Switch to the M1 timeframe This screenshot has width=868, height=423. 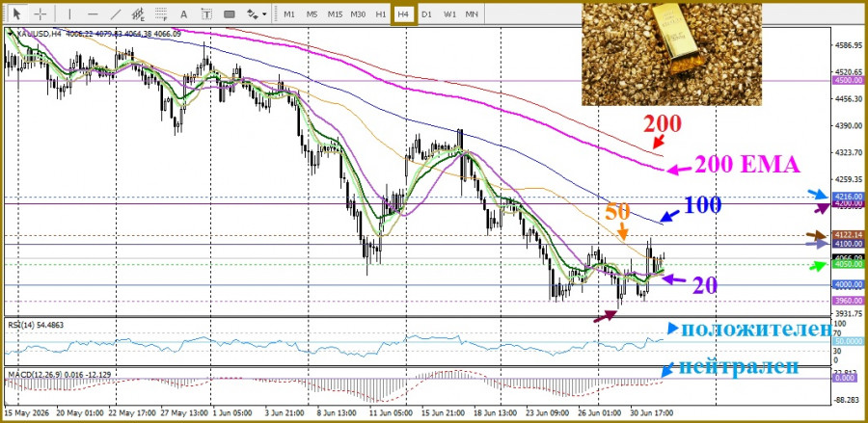coord(289,13)
